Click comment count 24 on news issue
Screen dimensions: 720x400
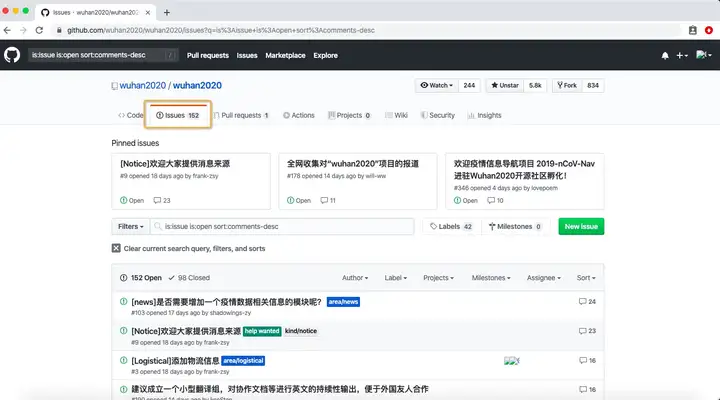[587, 302]
